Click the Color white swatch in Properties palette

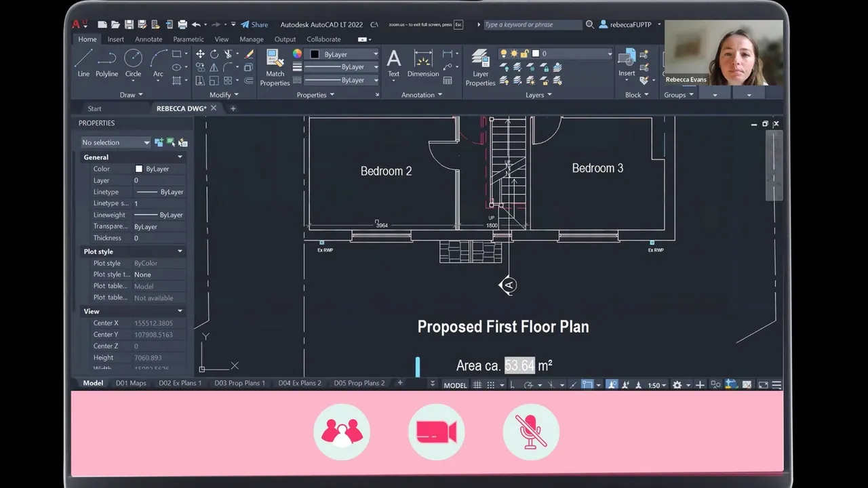pyautogui.click(x=139, y=169)
